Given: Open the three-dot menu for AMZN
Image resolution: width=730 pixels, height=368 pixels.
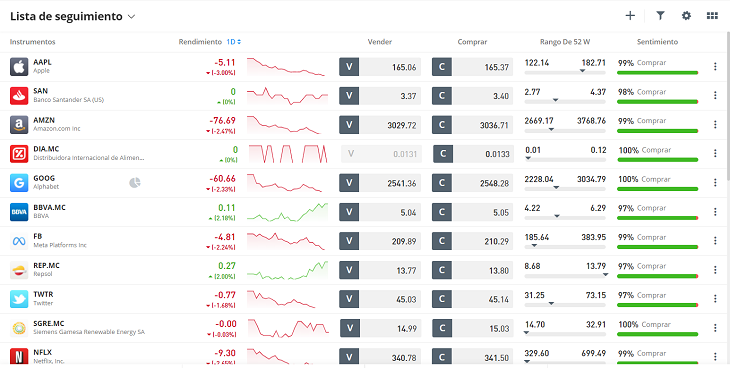Looking at the screenshot, I should [x=715, y=125].
